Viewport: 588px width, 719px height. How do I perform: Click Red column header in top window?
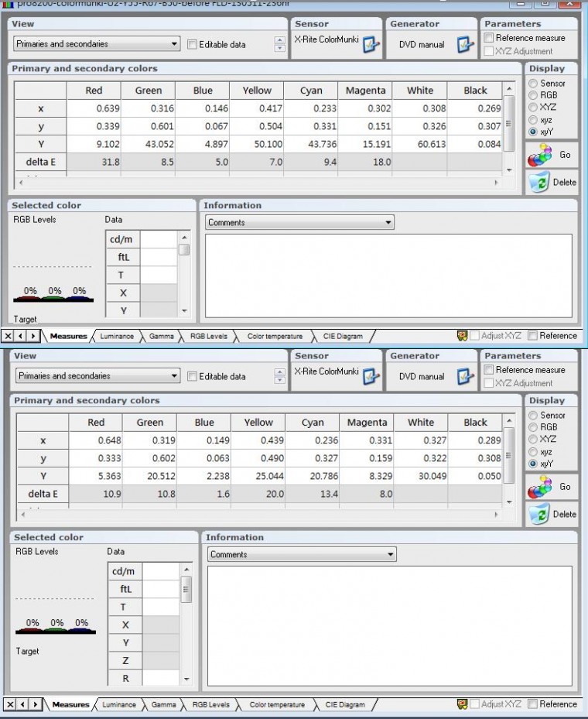(94, 91)
